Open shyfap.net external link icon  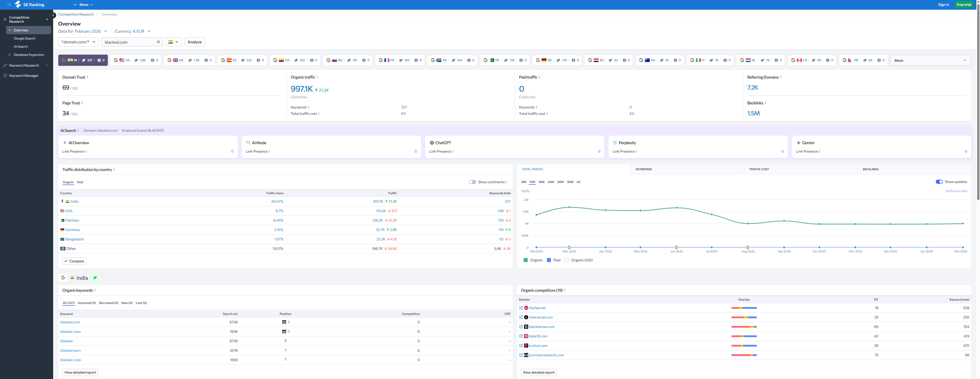(x=521, y=308)
